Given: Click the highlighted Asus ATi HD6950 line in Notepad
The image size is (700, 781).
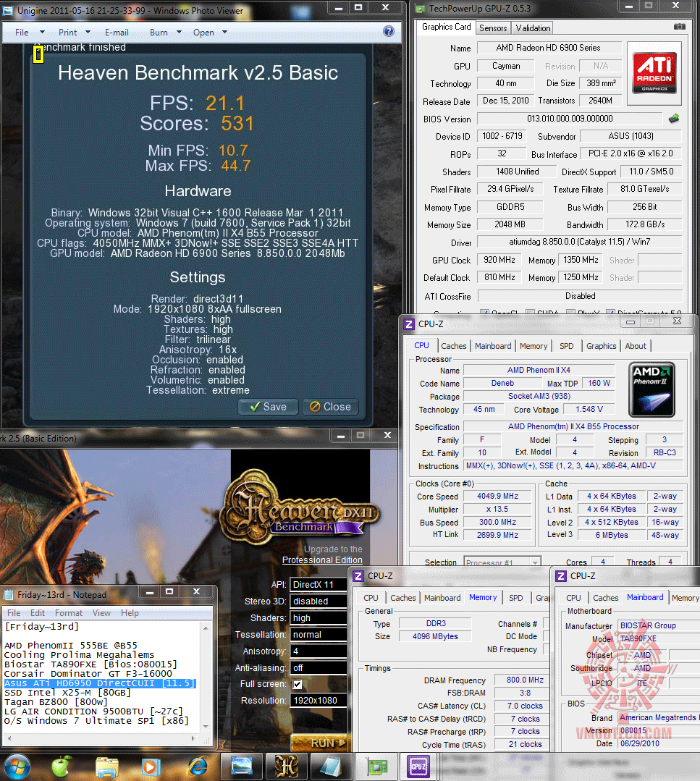Looking at the screenshot, I should 100,683.
